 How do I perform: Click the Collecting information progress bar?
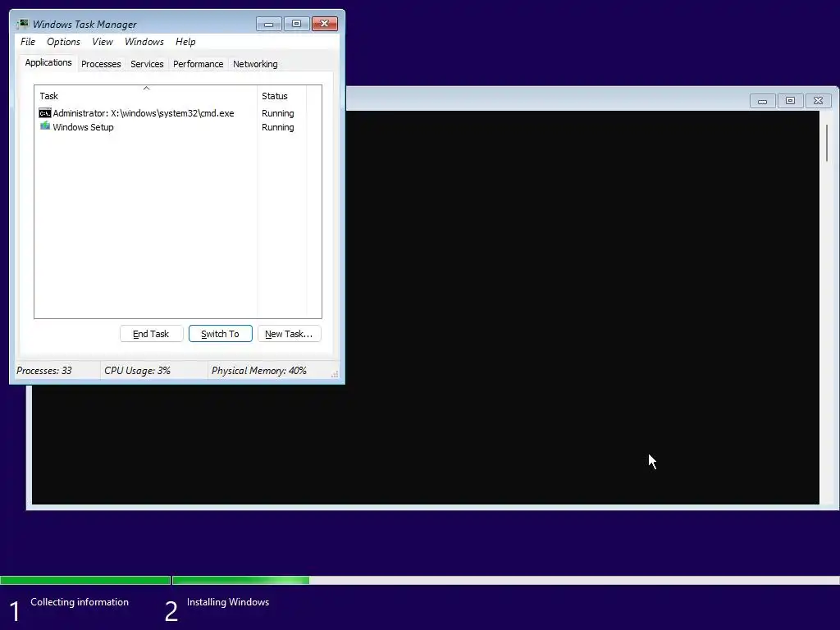(x=85, y=580)
